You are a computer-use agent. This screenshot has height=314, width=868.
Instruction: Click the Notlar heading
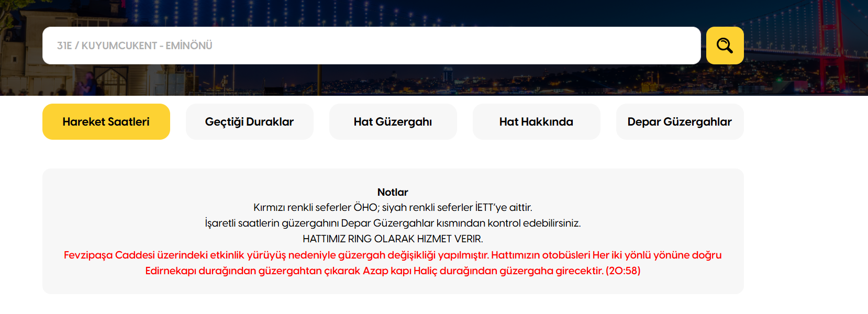click(393, 192)
